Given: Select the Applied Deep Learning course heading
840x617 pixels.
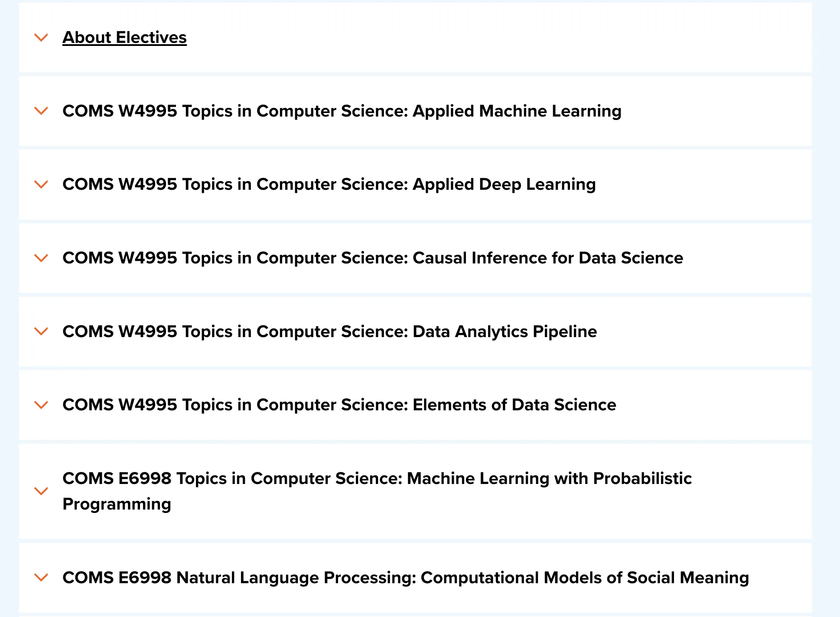Looking at the screenshot, I should (x=329, y=185).
